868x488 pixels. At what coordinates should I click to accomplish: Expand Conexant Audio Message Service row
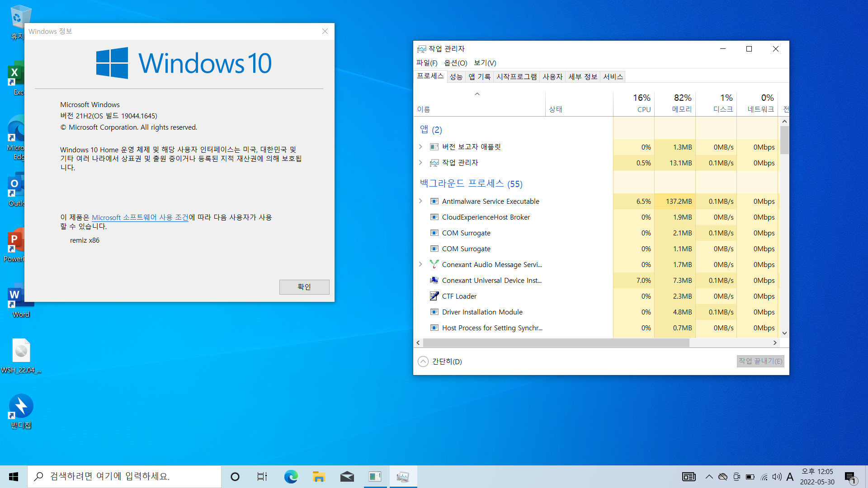coord(420,264)
